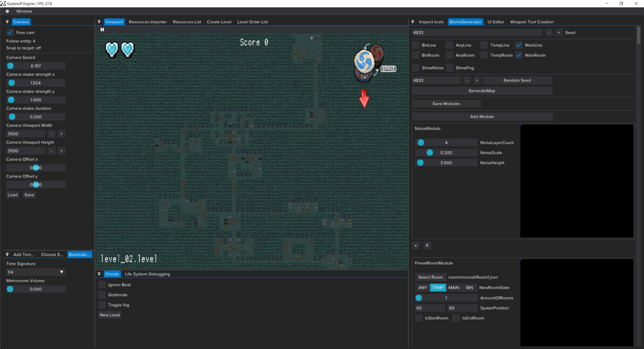The width and height of the screenshot is (644, 349).
Task: Toggle the Godmode cheat checkbox
Action: point(102,295)
